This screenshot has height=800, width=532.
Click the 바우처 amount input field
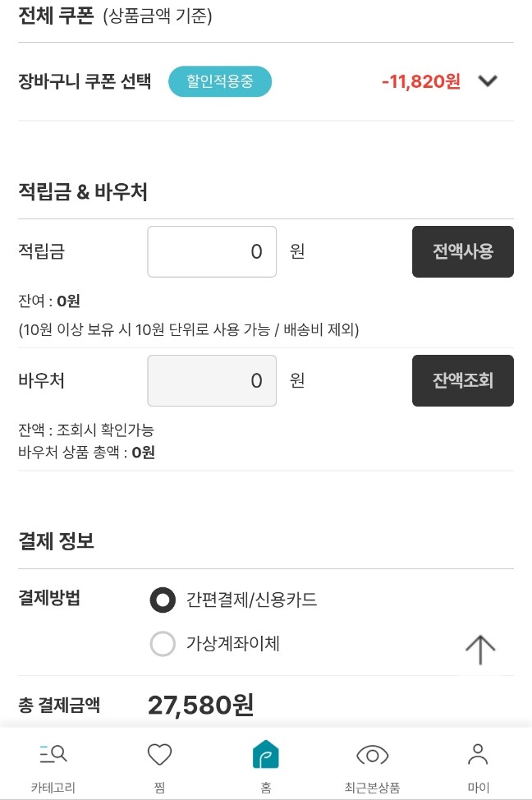212,380
